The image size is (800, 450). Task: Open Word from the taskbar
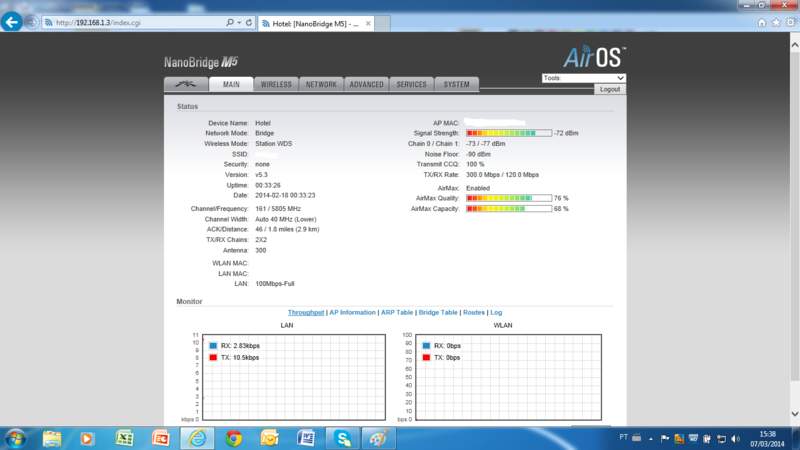pos(306,439)
